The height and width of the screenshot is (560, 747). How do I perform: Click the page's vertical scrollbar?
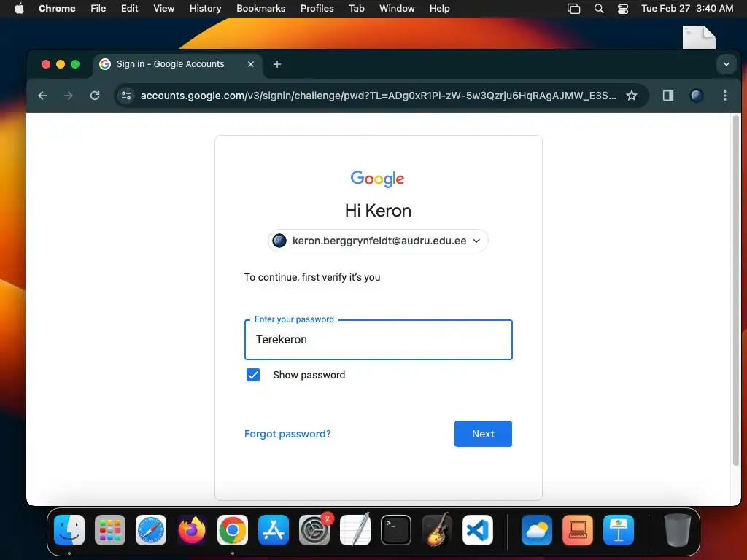pos(736,290)
